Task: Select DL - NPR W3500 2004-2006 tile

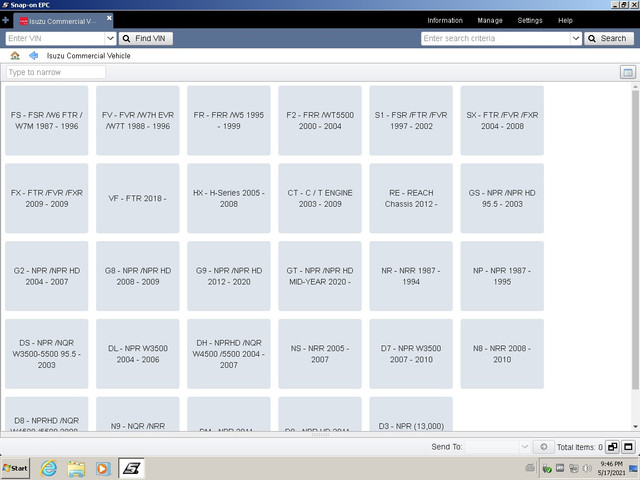Action: (138, 354)
